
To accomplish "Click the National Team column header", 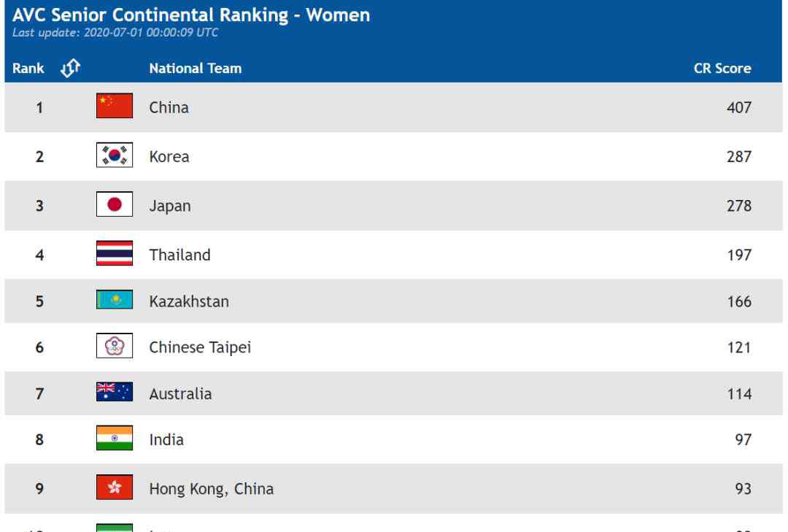I will coord(196,69).
